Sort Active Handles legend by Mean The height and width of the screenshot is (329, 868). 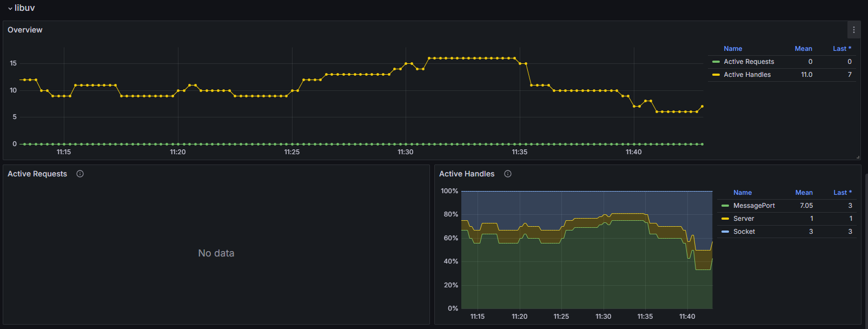(x=804, y=193)
